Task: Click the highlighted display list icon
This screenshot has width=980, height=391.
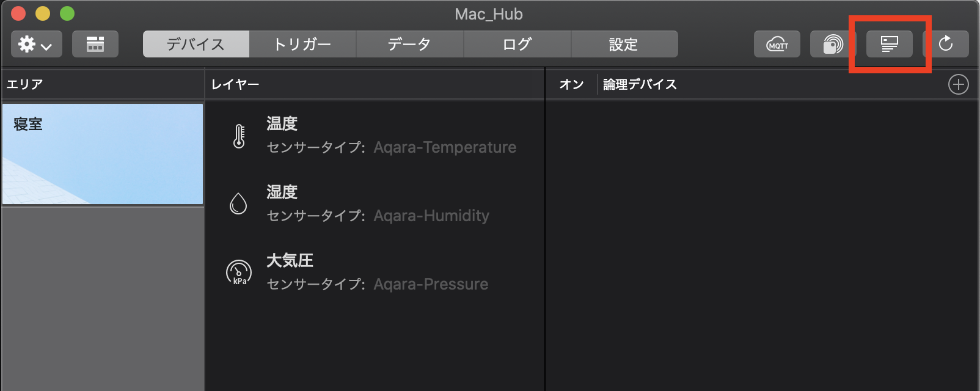Action: (890, 44)
